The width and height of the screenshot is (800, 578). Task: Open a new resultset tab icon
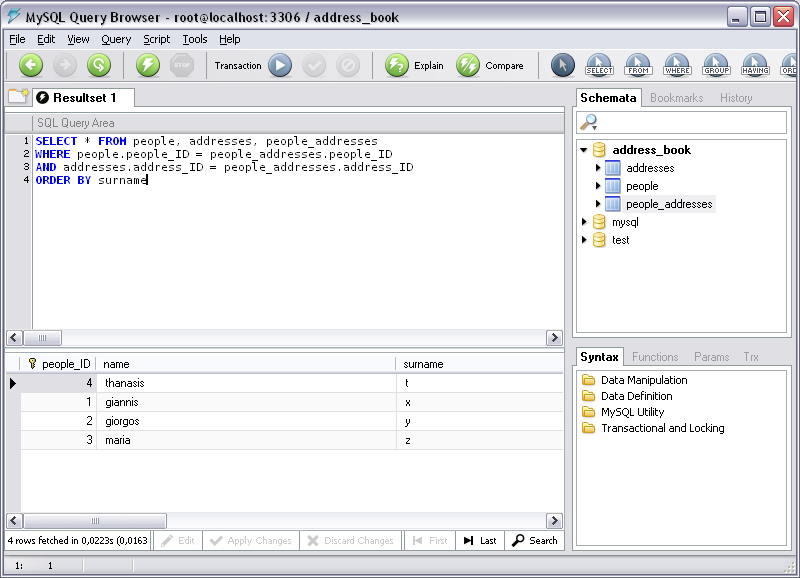point(18,96)
